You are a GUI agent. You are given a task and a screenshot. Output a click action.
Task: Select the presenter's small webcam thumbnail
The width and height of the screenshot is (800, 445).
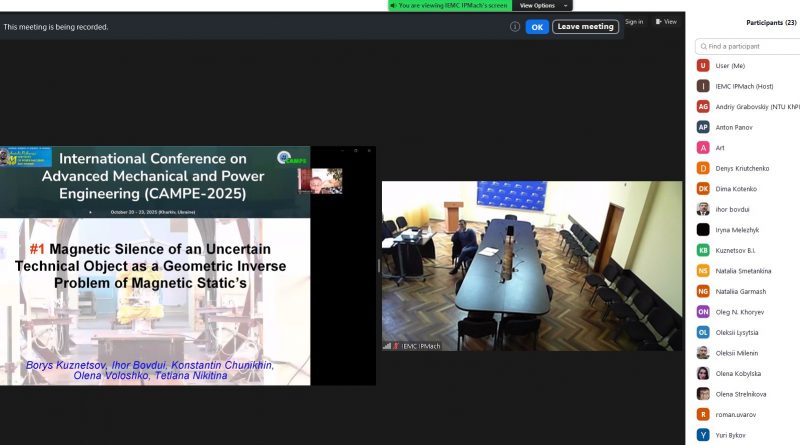pos(320,180)
